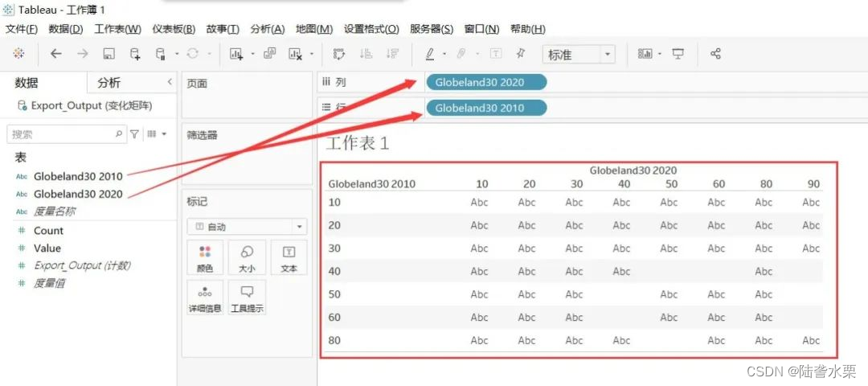Save the workbook via toolbar
The height and width of the screenshot is (386, 868).
109,54
